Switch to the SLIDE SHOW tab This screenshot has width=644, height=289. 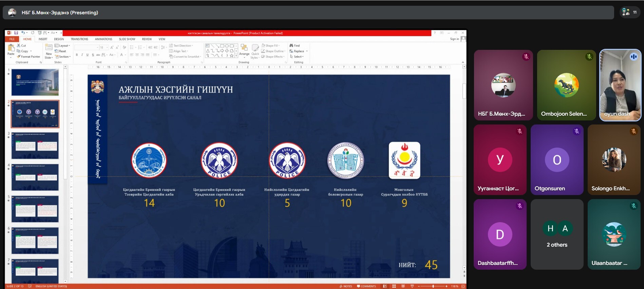coord(127,39)
